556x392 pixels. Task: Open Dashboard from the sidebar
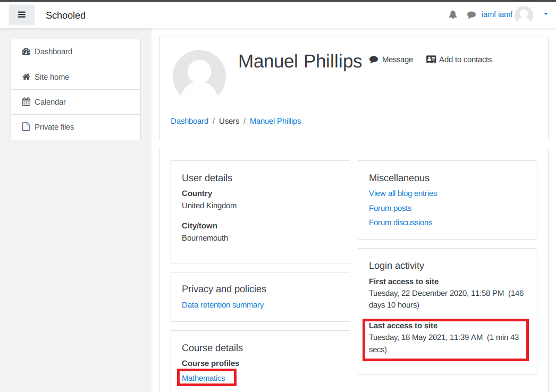click(x=53, y=52)
